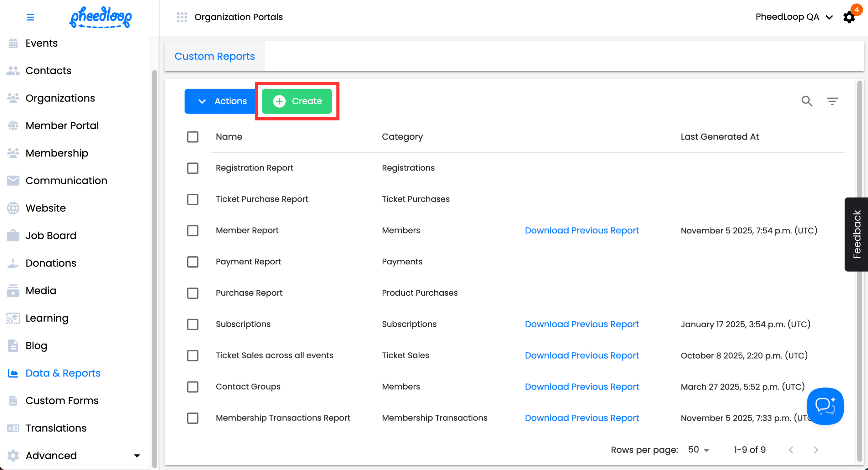The height and width of the screenshot is (470, 868).
Task: Select all rows with header checkbox
Action: (193, 137)
